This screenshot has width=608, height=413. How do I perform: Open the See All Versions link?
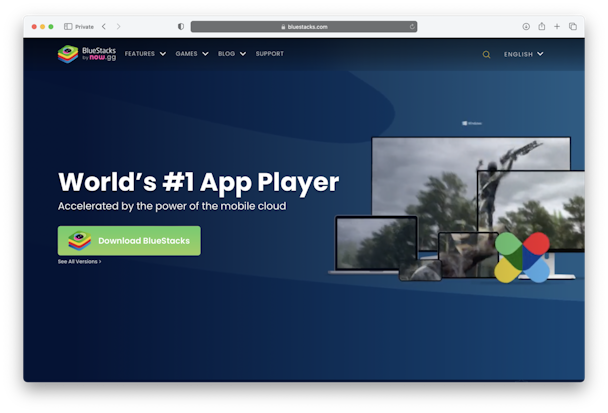[x=79, y=262]
